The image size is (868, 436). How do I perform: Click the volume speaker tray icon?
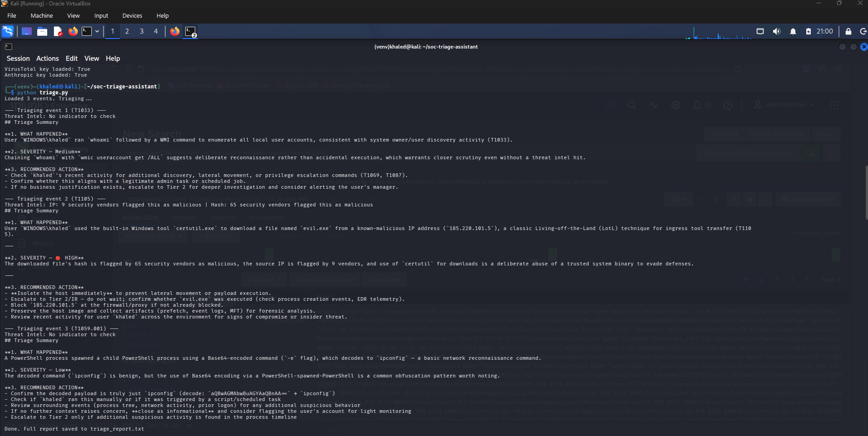(x=777, y=31)
